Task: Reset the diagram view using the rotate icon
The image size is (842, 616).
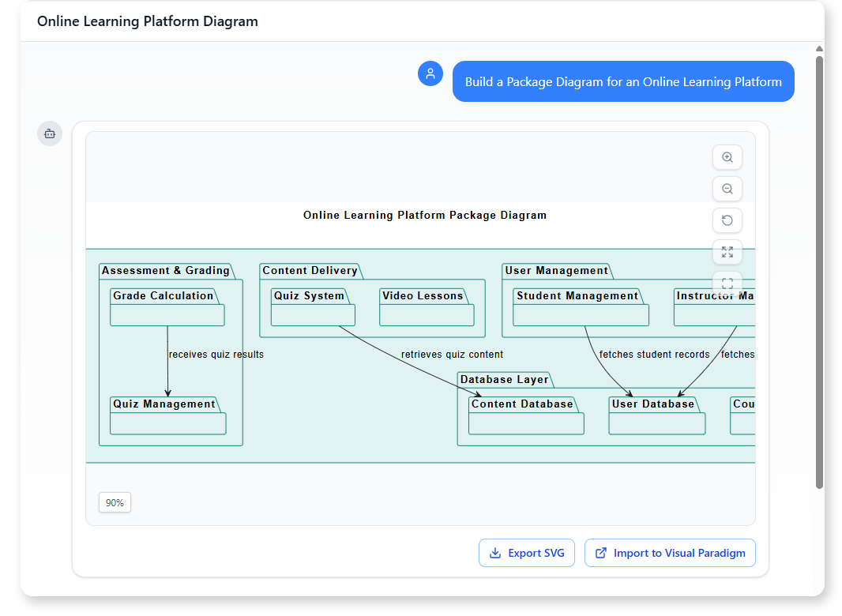Action: coord(727,220)
